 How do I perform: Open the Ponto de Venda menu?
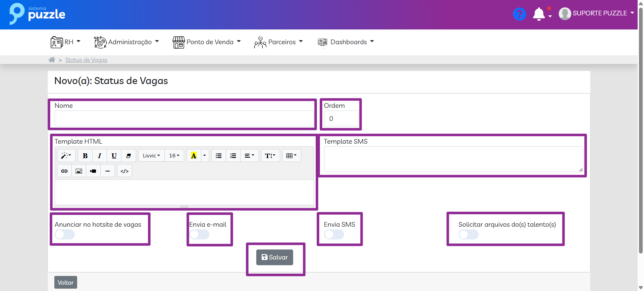(207, 42)
